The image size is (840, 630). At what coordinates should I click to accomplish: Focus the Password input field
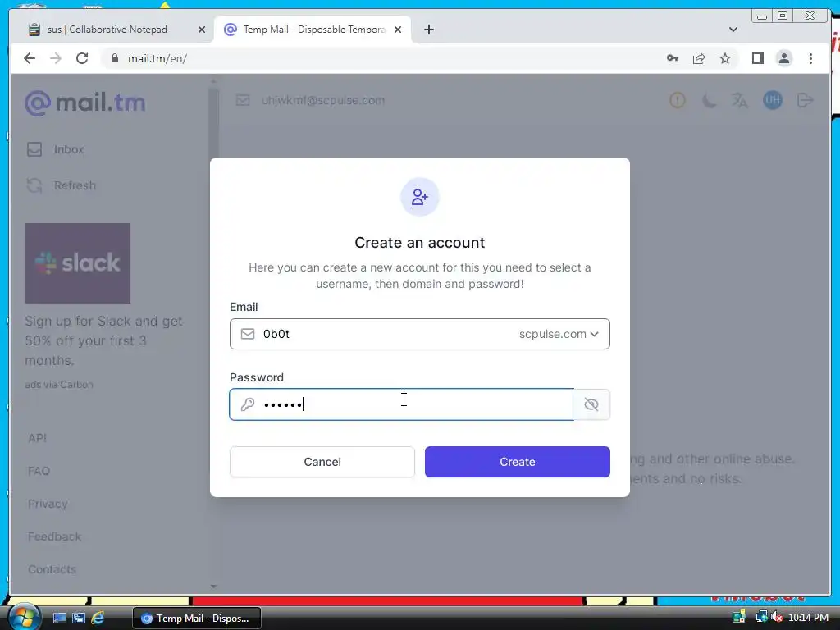point(401,404)
